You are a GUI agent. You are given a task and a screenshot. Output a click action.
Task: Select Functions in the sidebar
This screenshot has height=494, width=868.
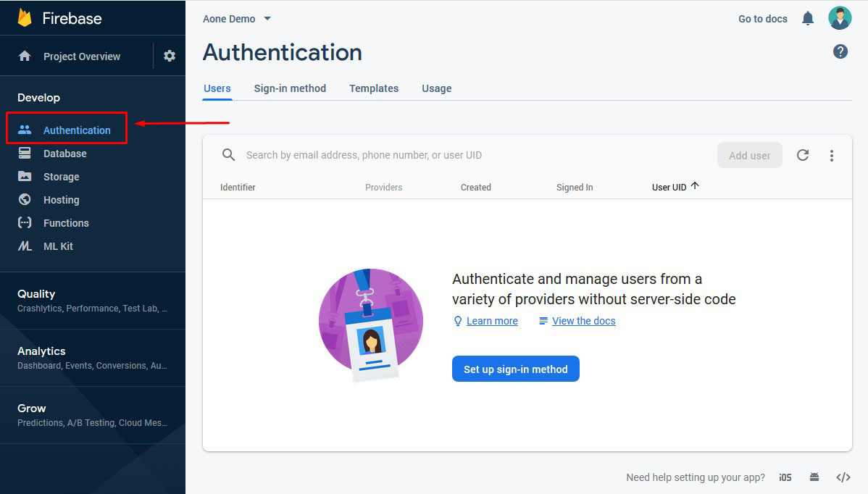[66, 223]
